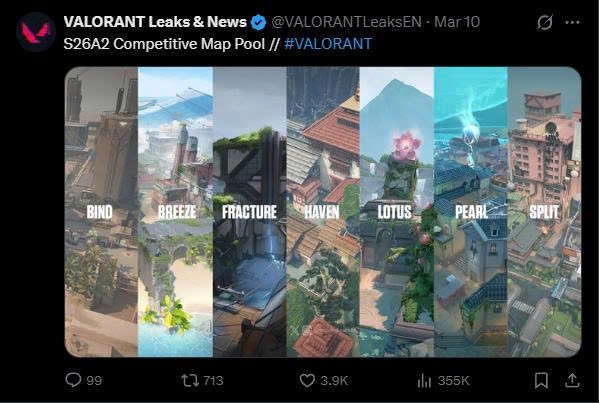Open the Grok explain icon
The image size is (599, 403).
545,22
